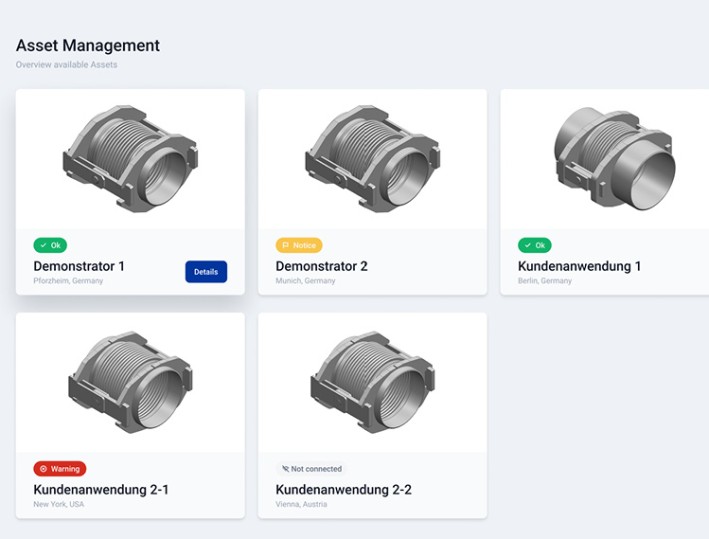Click the Not connected badge on Kundenanwendung 2-2
This screenshot has height=539, width=709.
tap(310, 468)
